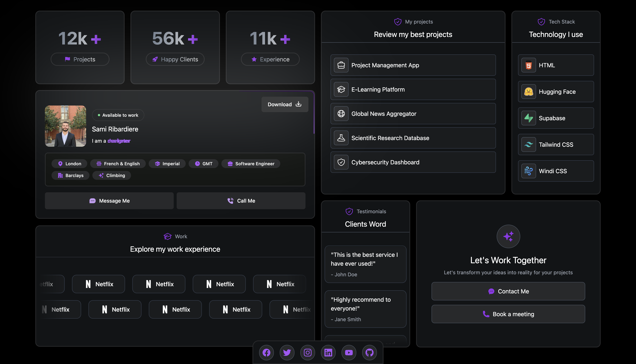Click the Message Me button
This screenshot has width=636, height=364.
[x=109, y=201]
